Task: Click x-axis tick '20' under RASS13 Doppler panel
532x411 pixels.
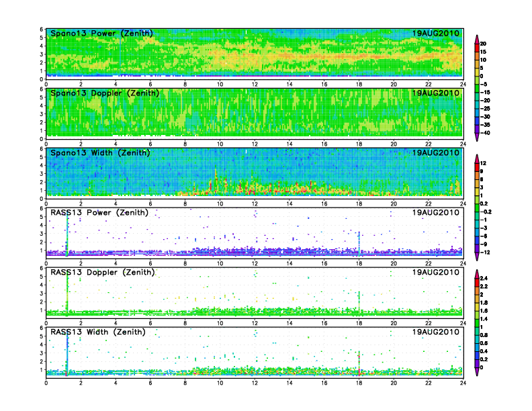Action: point(394,323)
